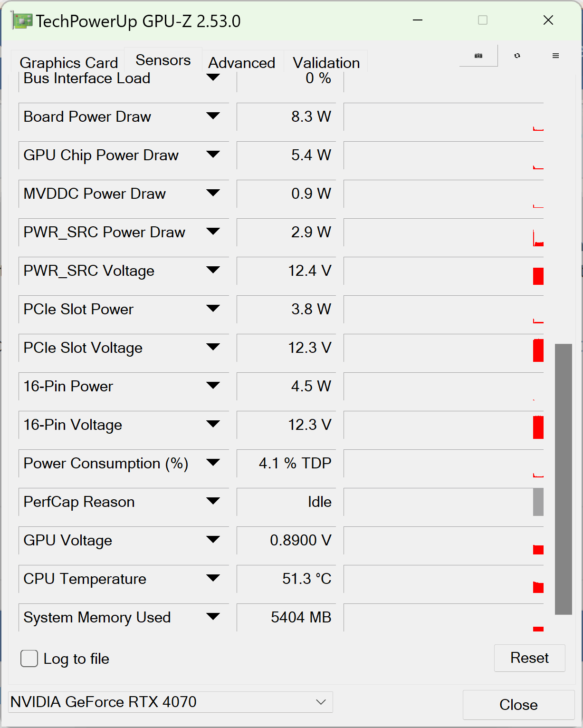Open the PCIe Slot Power dropdown arrow
This screenshot has height=728, width=583.
point(213,309)
